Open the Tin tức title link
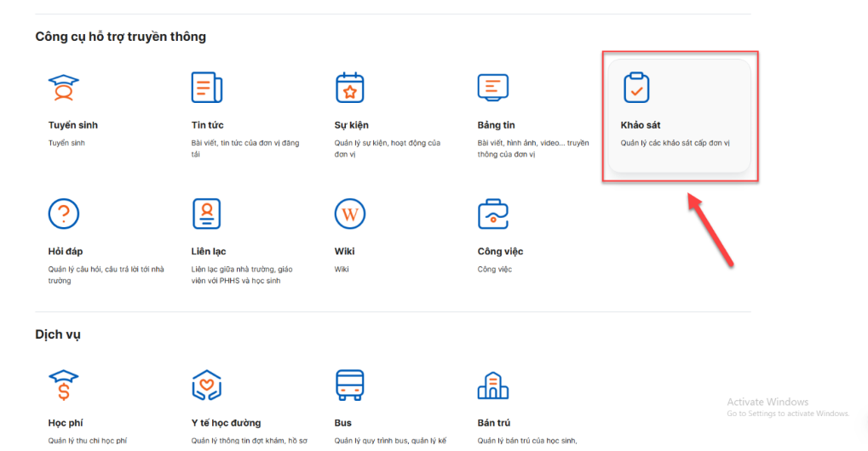Viewport: 868px width, 451px height. (x=208, y=125)
